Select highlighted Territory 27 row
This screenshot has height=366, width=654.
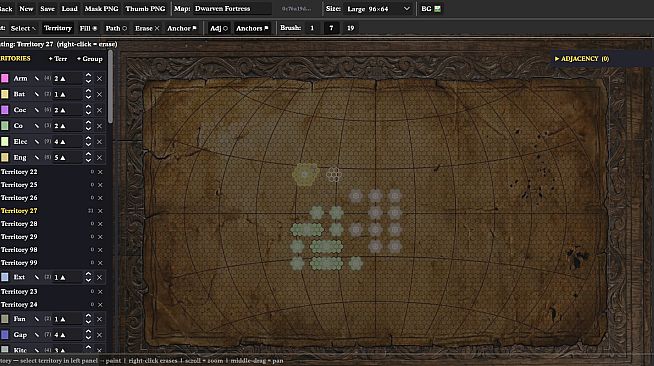click(x=53, y=211)
